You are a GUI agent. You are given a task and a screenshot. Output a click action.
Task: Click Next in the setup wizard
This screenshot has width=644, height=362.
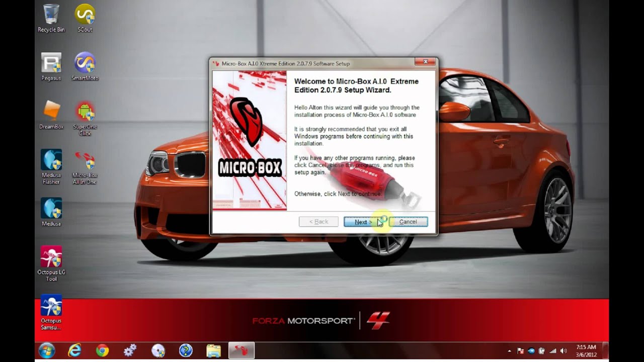click(x=363, y=222)
